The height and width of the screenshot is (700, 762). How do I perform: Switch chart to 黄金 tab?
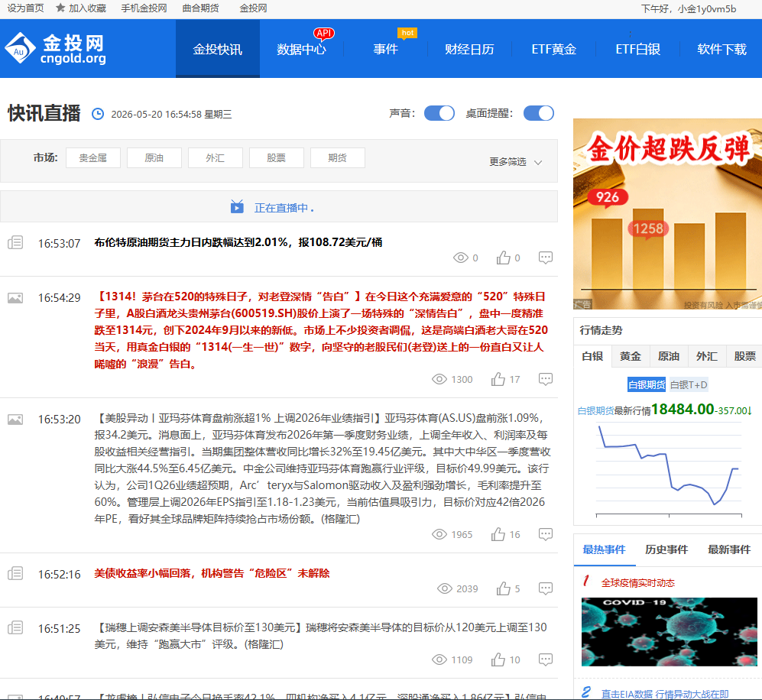[x=631, y=356]
